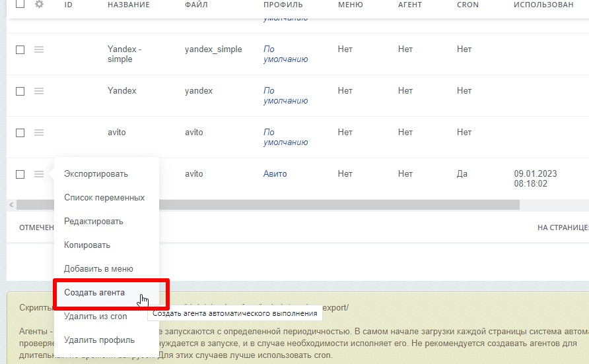589x364 pixels.
Task: Sort by the НАЗВАНИЕ column header
Action: coord(128,5)
